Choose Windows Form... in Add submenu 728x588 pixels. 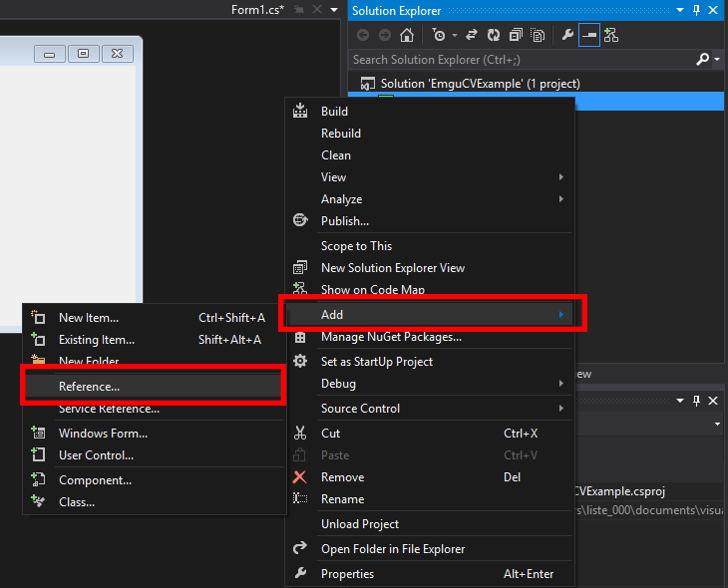tap(155, 434)
